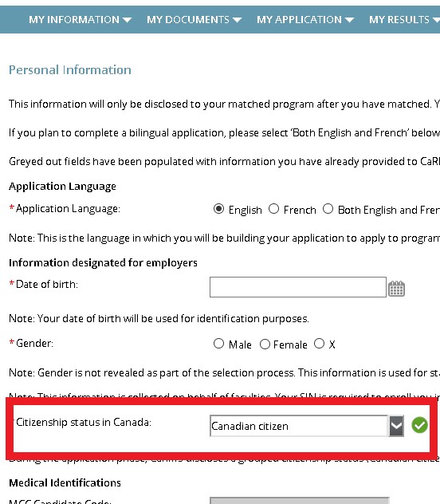Select X gender option
Viewport: 440px width, 504px height.
click(320, 344)
